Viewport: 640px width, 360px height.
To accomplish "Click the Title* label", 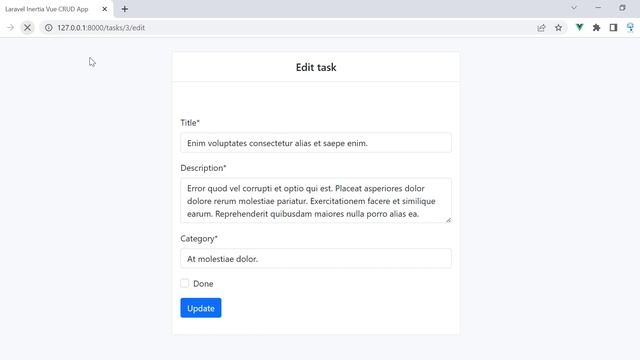I will coord(190,123).
